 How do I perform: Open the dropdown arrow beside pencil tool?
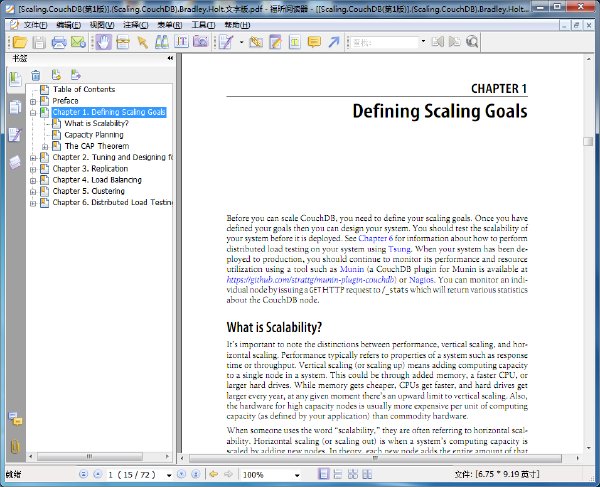click(241, 42)
